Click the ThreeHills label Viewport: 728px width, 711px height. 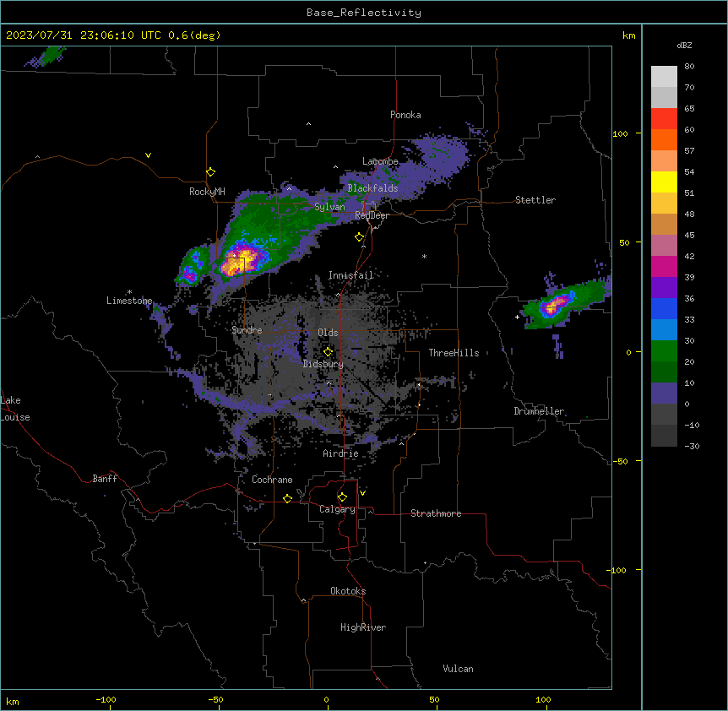pos(454,353)
